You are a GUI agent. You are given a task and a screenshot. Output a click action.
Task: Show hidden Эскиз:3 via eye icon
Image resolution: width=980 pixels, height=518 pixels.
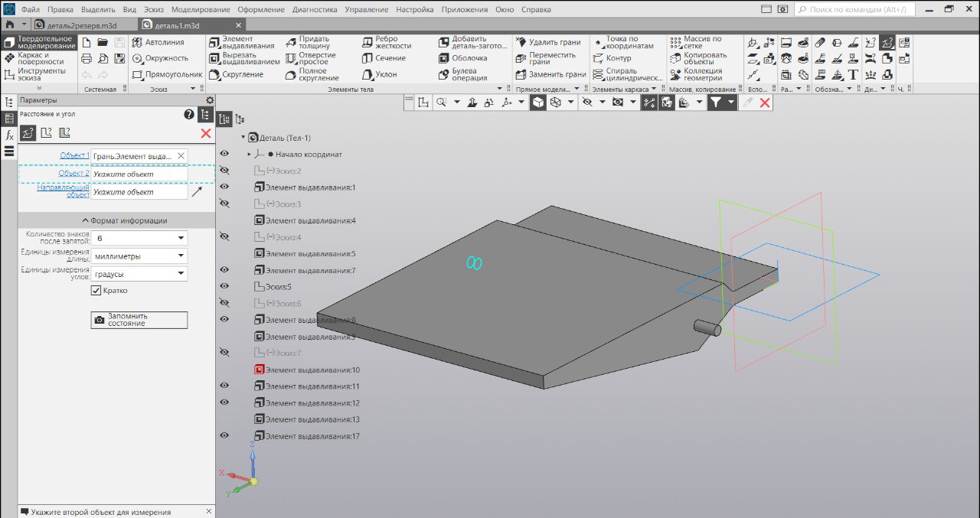click(224, 204)
